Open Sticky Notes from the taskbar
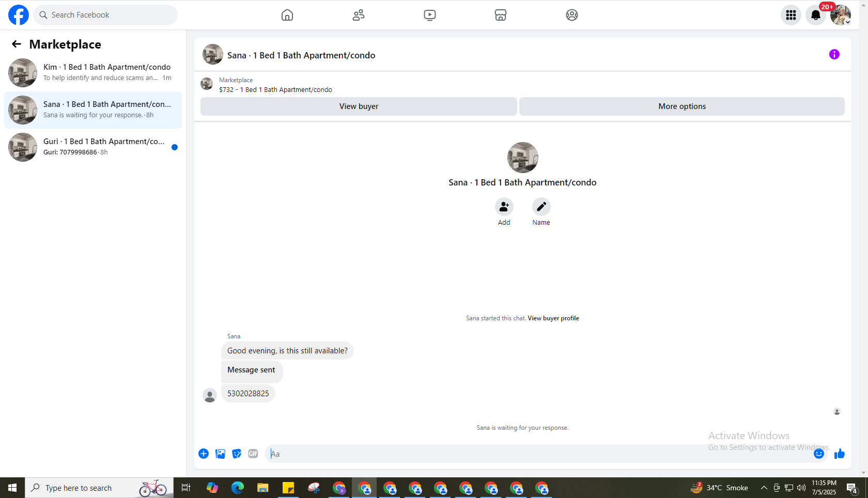This screenshot has height=498, width=868. tap(288, 488)
